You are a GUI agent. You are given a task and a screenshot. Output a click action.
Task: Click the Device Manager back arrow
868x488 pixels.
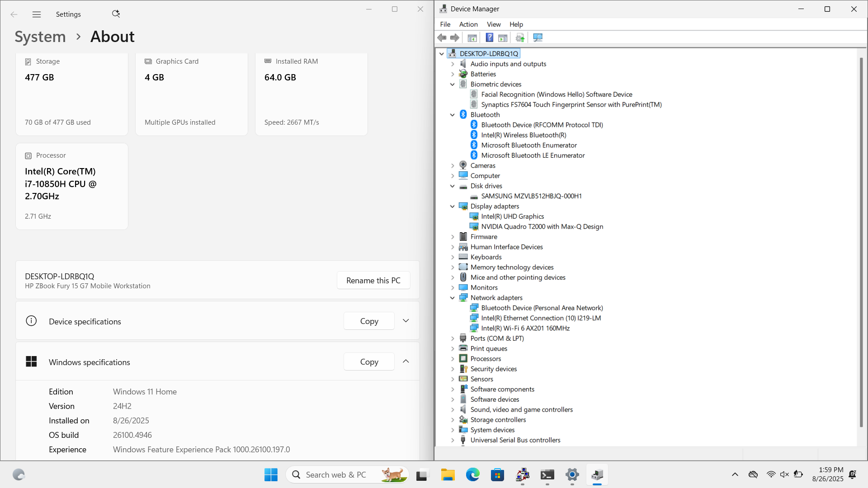tap(442, 38)
